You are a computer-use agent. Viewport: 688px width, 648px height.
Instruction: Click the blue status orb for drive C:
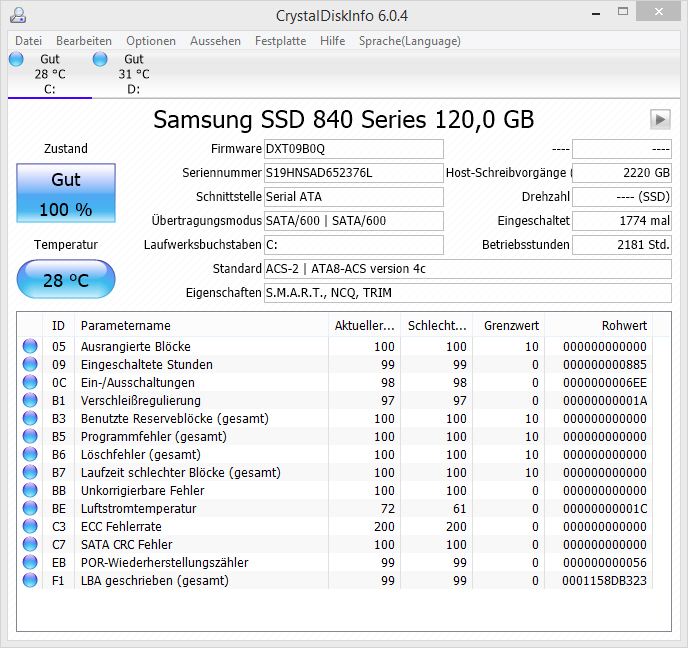[16, 59]
